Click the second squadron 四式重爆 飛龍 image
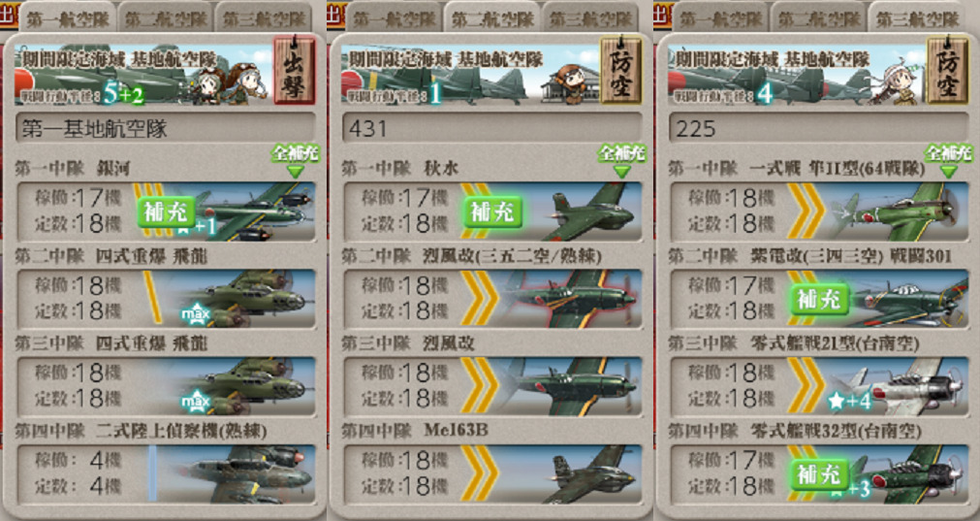 [243, 299]
